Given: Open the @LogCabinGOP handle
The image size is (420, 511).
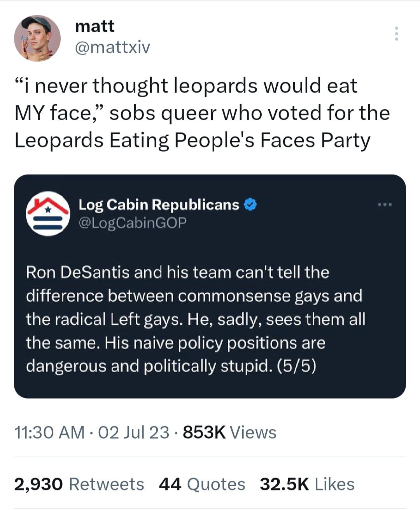Looking at the screenshot, I should pyautogui.click(x=133, y=222).
